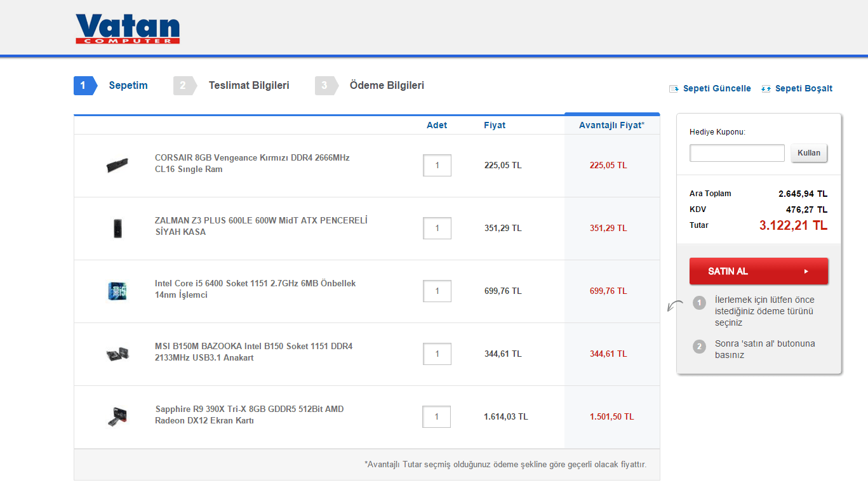Click the Intel Core i5 6400 product name
868x485 pixels.
click(x=255, y=289)
